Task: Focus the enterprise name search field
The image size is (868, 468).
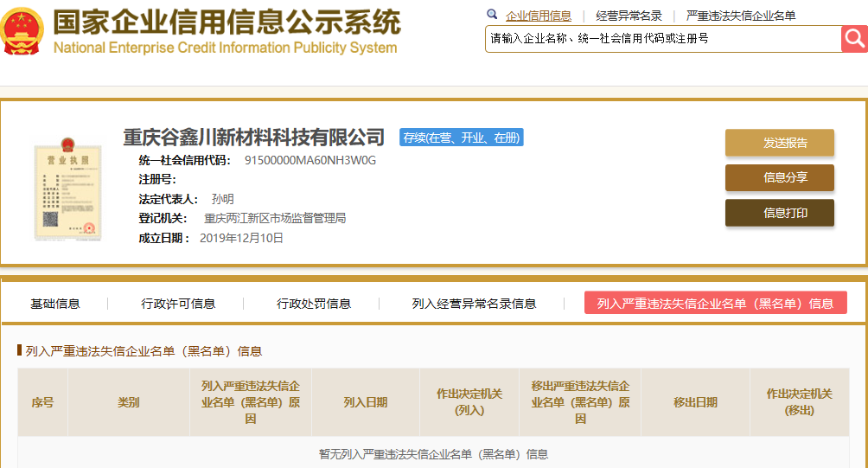Action: pyautogui.click(x=663, y=39)
